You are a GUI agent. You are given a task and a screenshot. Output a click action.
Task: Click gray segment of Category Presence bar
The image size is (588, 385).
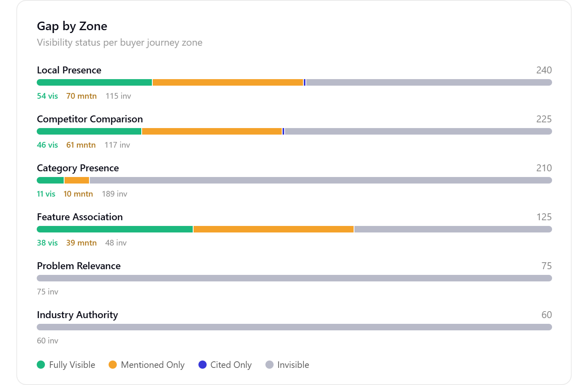[x=321, y=180]
